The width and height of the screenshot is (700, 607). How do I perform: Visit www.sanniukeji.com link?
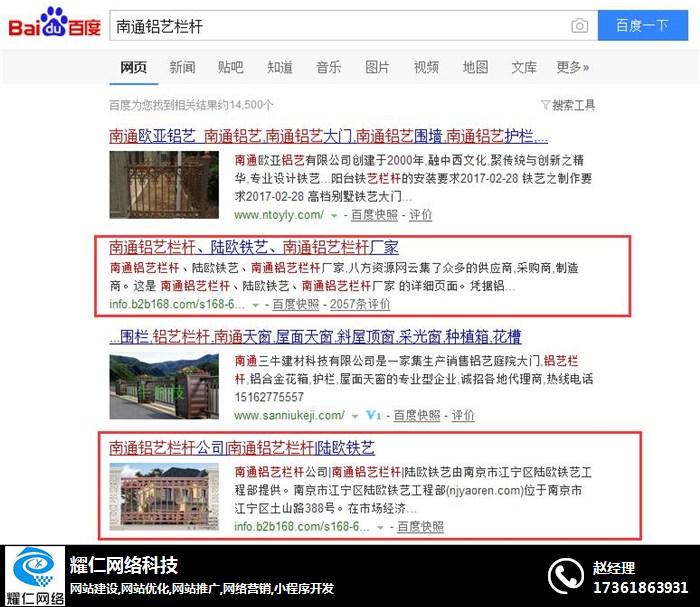click(x=289, y=416)
